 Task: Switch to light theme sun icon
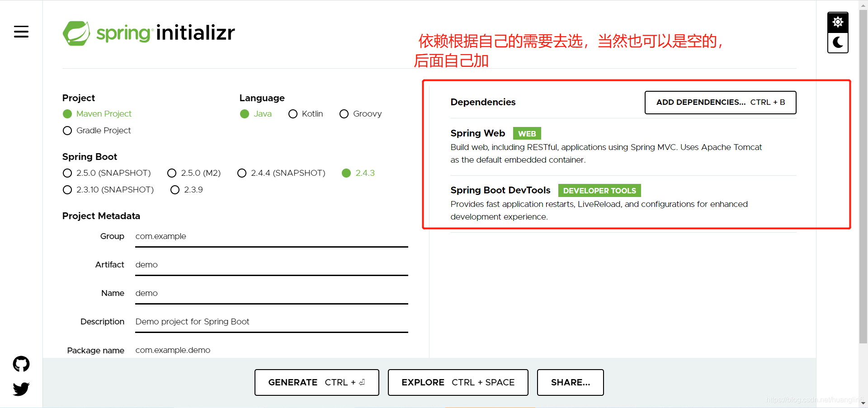[x=838, y=22]
